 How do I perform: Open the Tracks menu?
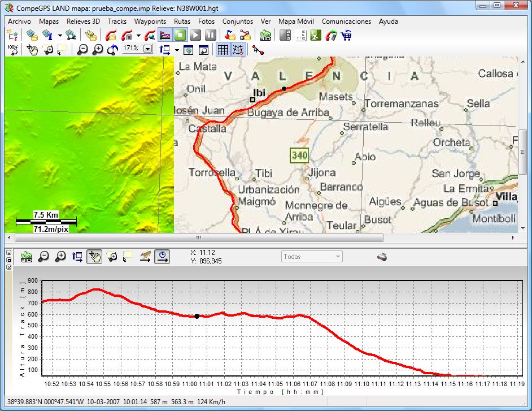pyautogui.click(x=117, y=21)
